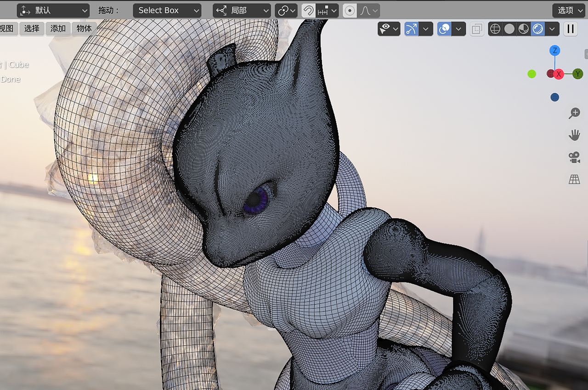Click the red X axis on the gizmo
The height and width of the screenshot is (390, 588).
tap(559, 74)
